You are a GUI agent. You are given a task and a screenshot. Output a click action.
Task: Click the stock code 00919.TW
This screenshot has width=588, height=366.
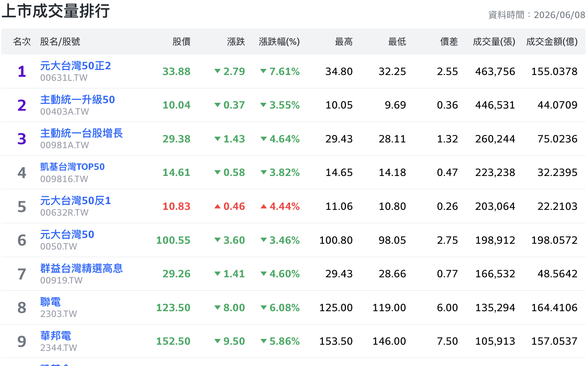click(x=61, y=280)
